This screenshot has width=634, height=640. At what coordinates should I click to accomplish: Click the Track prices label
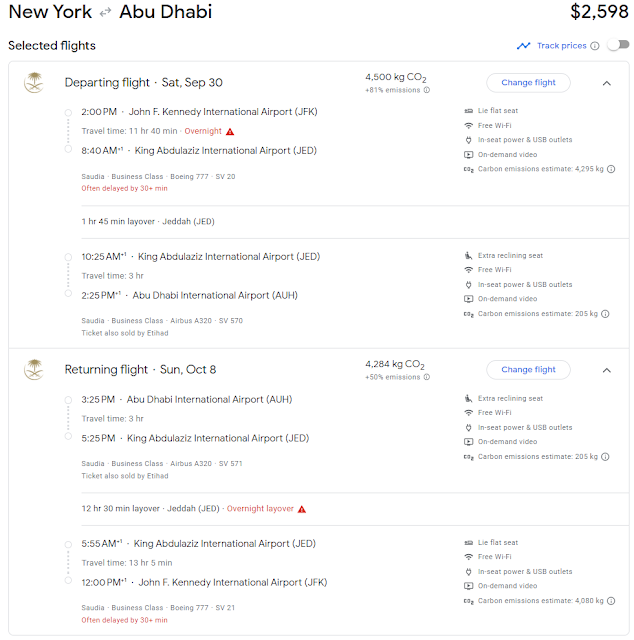[561, 46]
